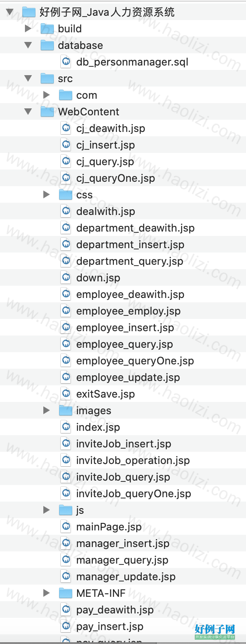246x644 pixels.
Task: Click the pay_deawith.jsp file icon
Action: (x=66, y=610)
